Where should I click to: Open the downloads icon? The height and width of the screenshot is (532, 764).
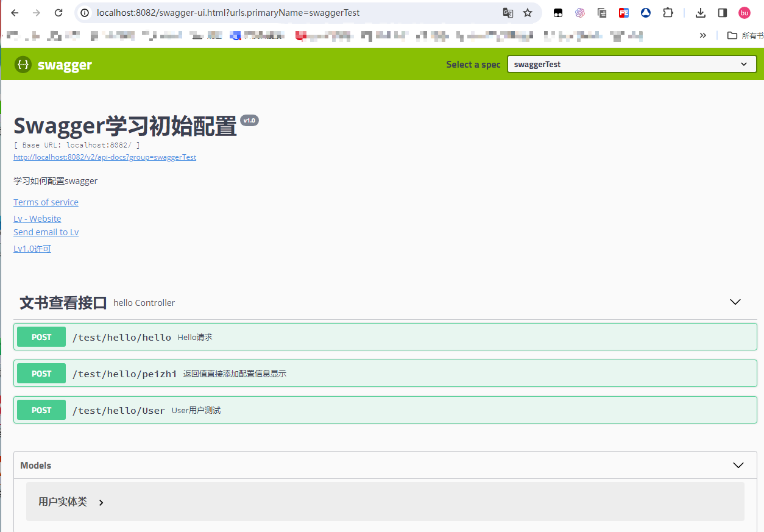point(701,13)
